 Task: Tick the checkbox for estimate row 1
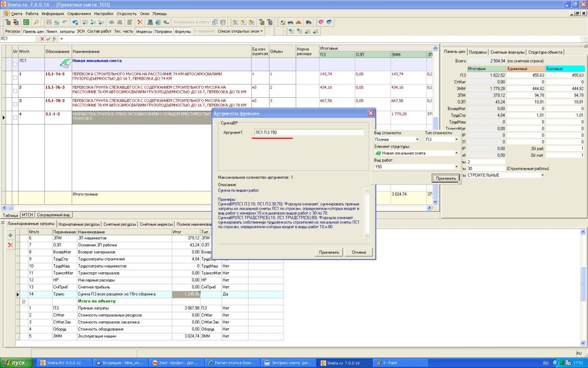(x=15, y=77)
